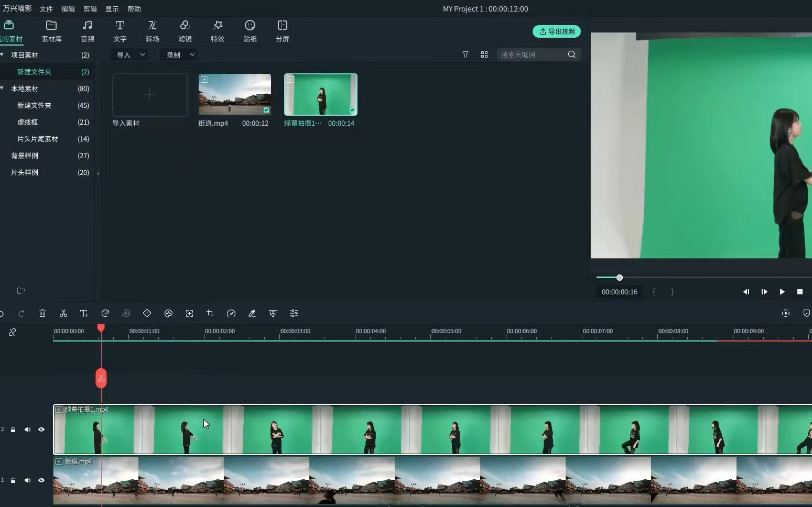Select the crop tool in the timeline toolbar
This screenshot has width=812, height=507.
click(210, 313)
